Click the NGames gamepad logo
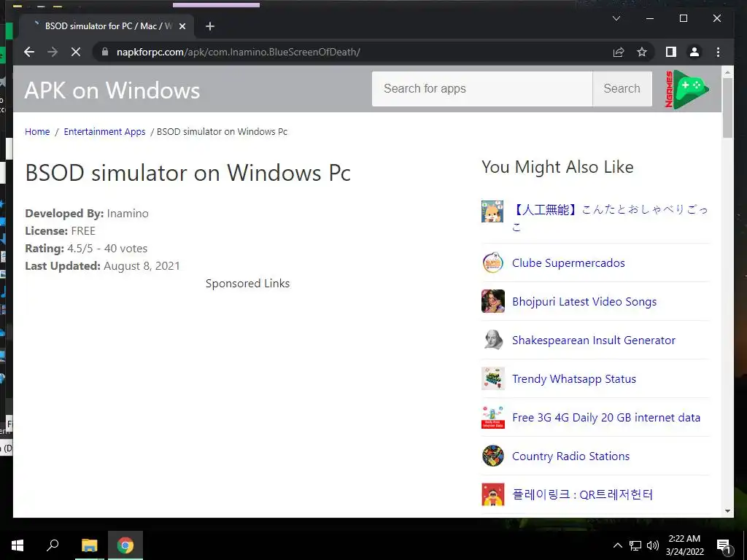The width and height of the screenshot is (747, 560). (x=686, y=89)
